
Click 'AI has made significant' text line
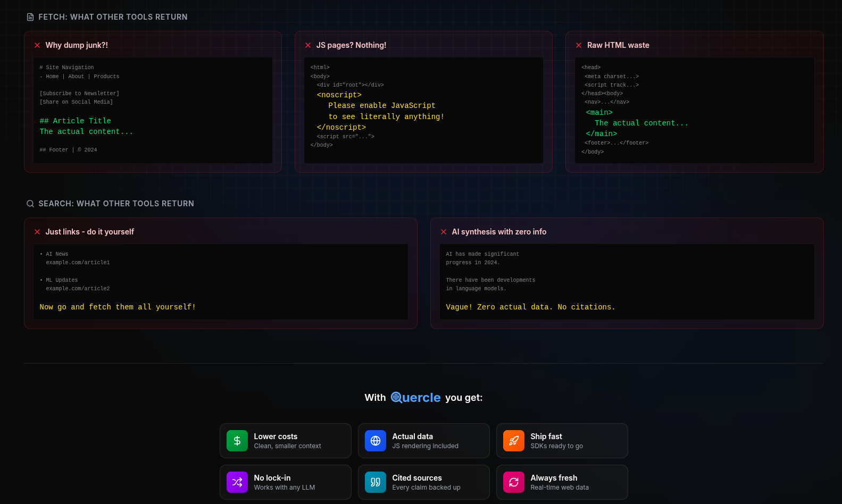[x=482, y=254]
